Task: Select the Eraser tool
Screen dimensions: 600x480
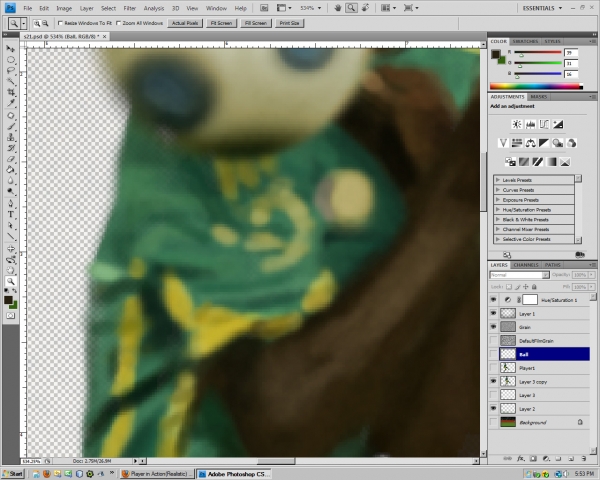Action: (x=10, y=159)
